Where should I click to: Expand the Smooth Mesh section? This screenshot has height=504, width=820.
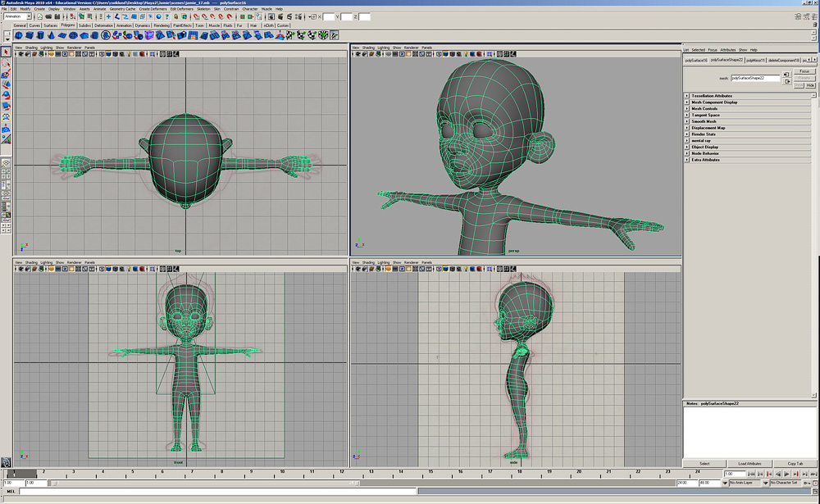(x=703, y=121)
